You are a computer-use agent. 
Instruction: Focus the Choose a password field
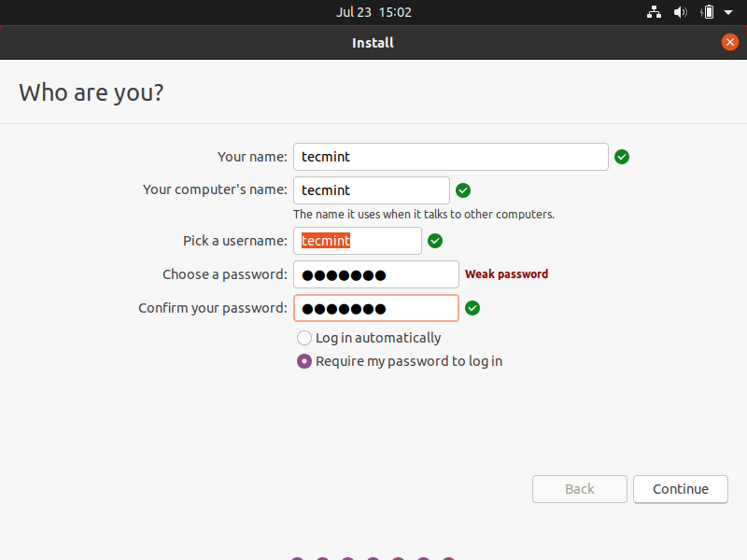375,274
